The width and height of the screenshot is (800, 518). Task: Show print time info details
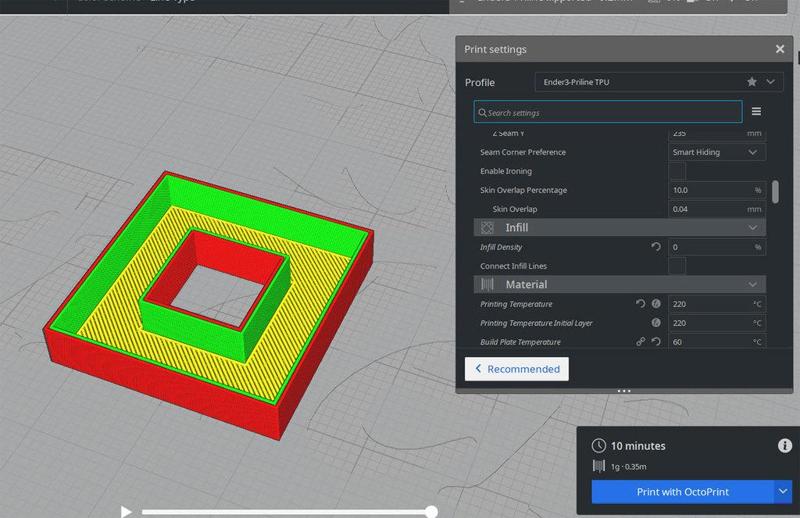coord(785,446)
